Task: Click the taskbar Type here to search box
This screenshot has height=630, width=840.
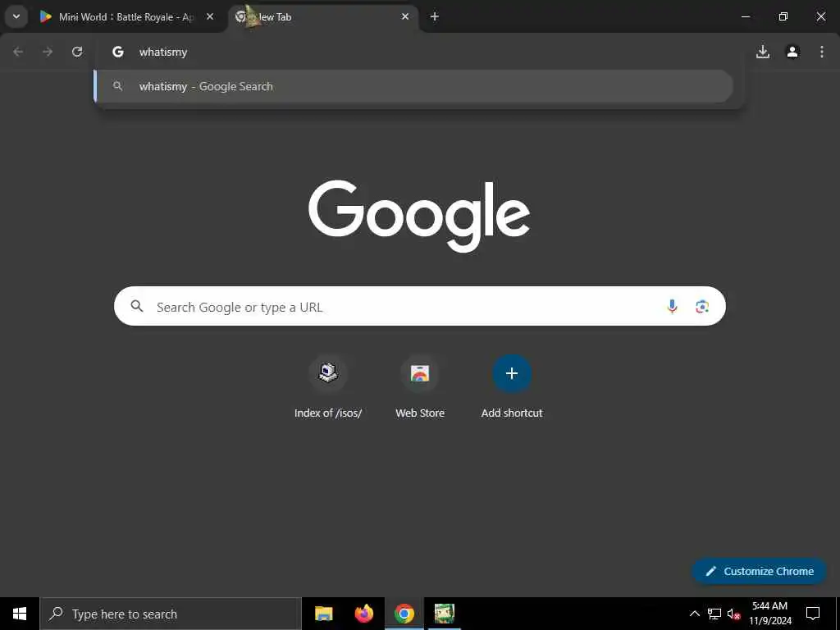Action: pos(171,614)
